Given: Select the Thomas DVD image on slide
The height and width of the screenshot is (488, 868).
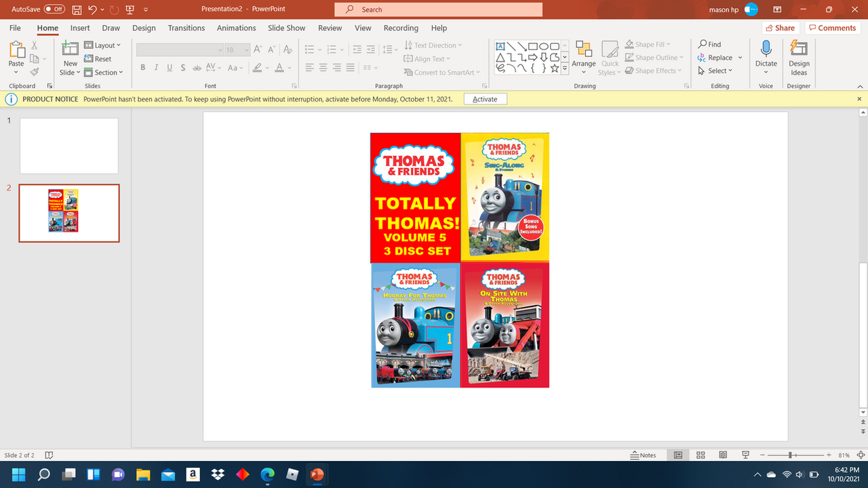Looking at the screenshot, I should 460,260.
